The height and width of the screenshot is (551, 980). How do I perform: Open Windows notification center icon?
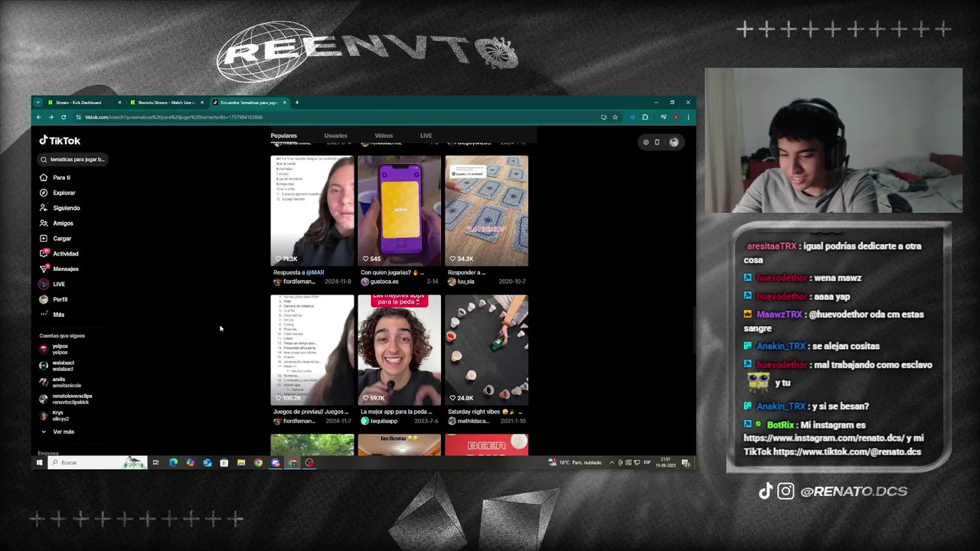(685, 462)
